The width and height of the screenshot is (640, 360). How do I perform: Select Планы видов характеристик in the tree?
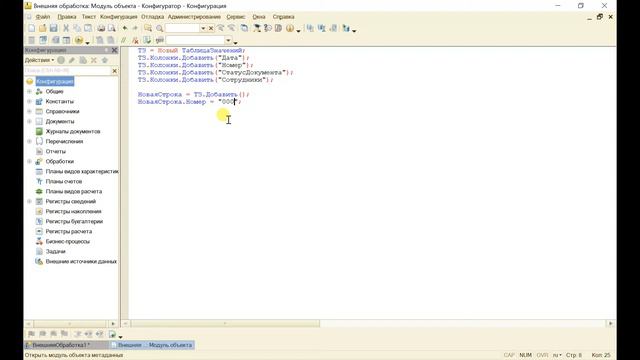click(82, 171)
